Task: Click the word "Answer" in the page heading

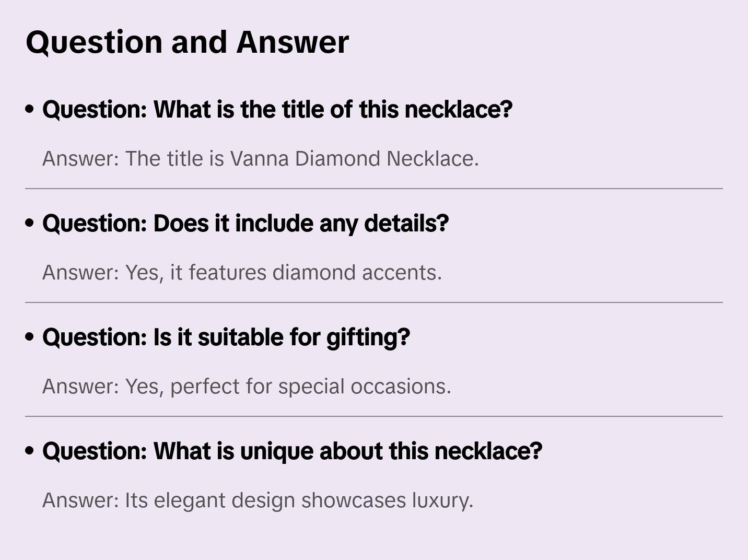Action: (x=293, y=42)
